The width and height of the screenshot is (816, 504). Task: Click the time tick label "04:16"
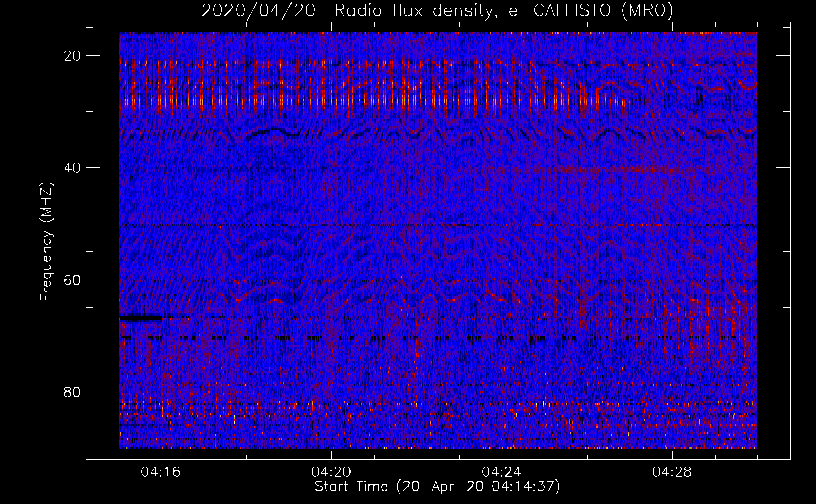(161, 472)
